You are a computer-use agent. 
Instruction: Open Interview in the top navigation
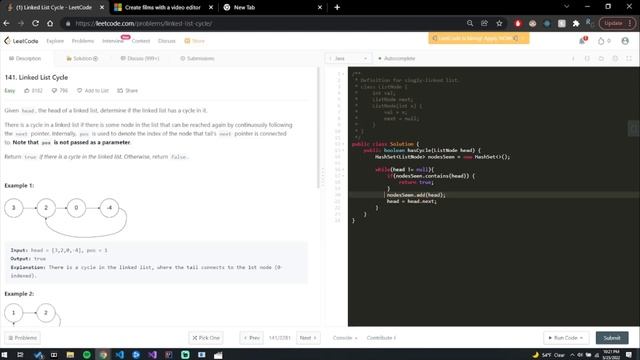tap(113, 41)
